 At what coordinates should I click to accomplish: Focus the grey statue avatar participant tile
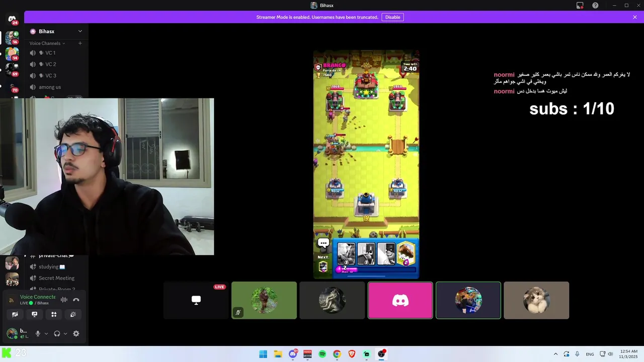coord(332,300)
